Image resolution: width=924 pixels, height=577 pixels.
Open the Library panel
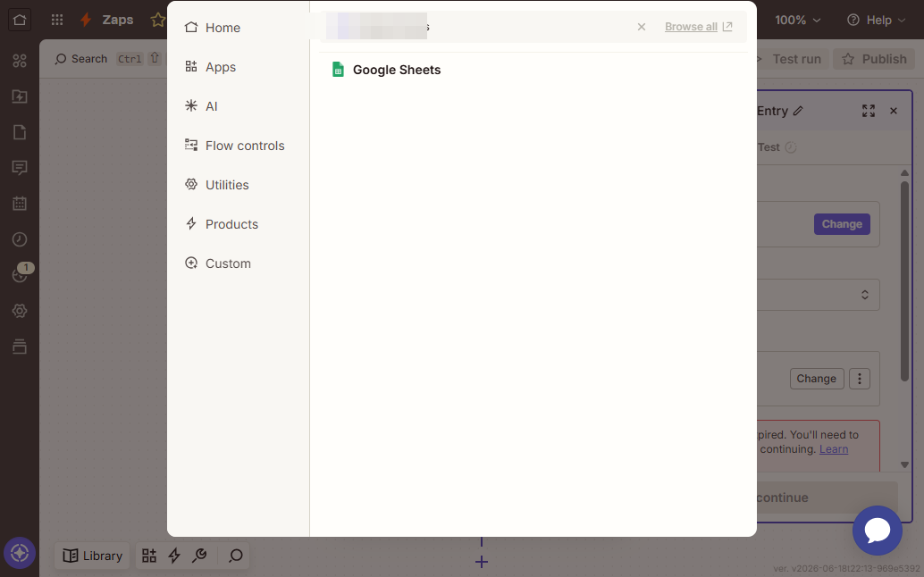click(93, 556)
